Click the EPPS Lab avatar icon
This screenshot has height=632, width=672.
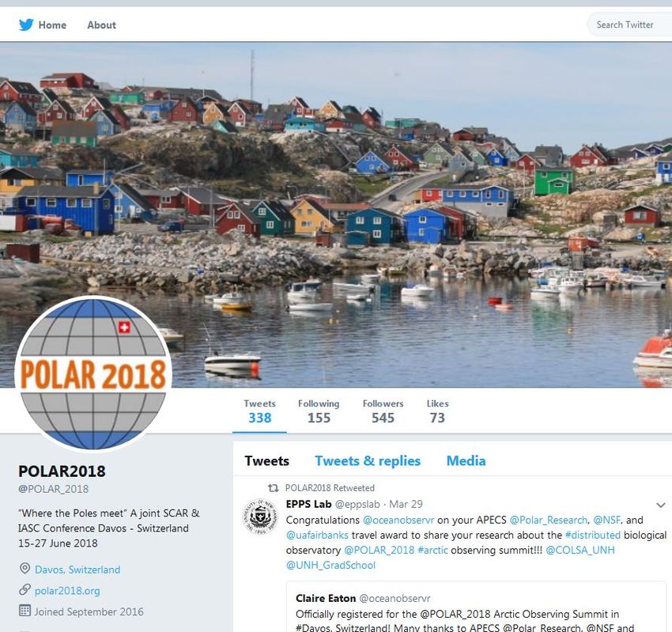[260, 517]
